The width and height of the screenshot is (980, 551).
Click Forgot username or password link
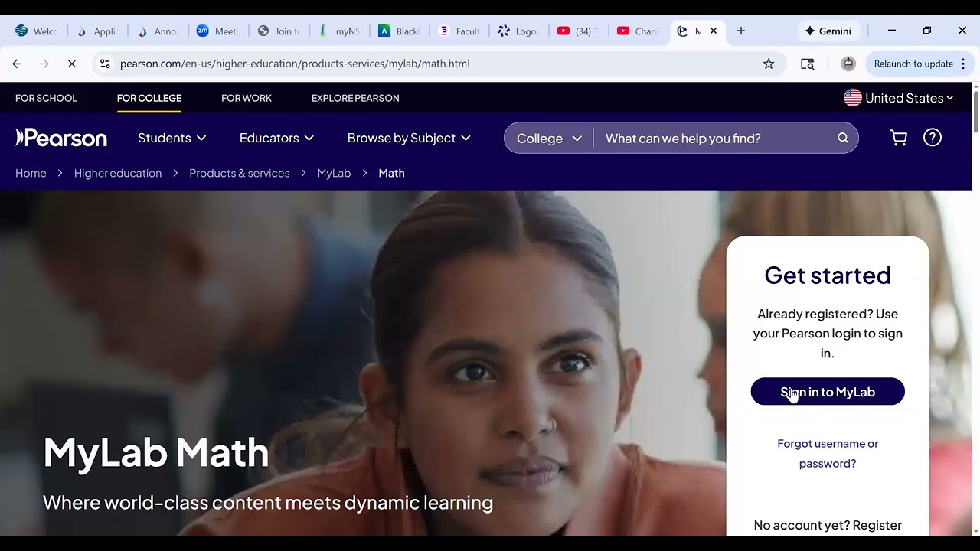point(828,453)
